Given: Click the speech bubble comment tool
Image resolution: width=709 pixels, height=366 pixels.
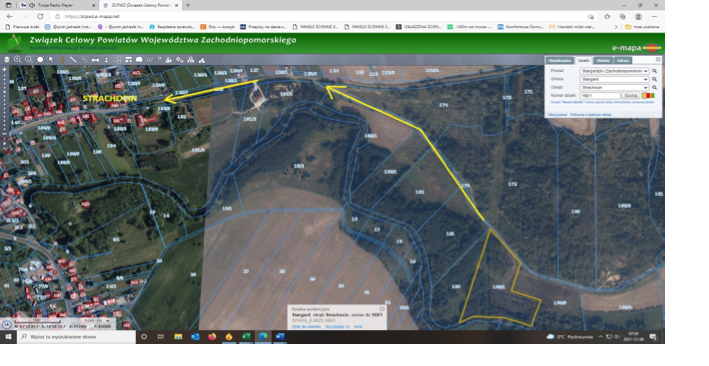Looking at the screenshot, I should tap(139, 60).
